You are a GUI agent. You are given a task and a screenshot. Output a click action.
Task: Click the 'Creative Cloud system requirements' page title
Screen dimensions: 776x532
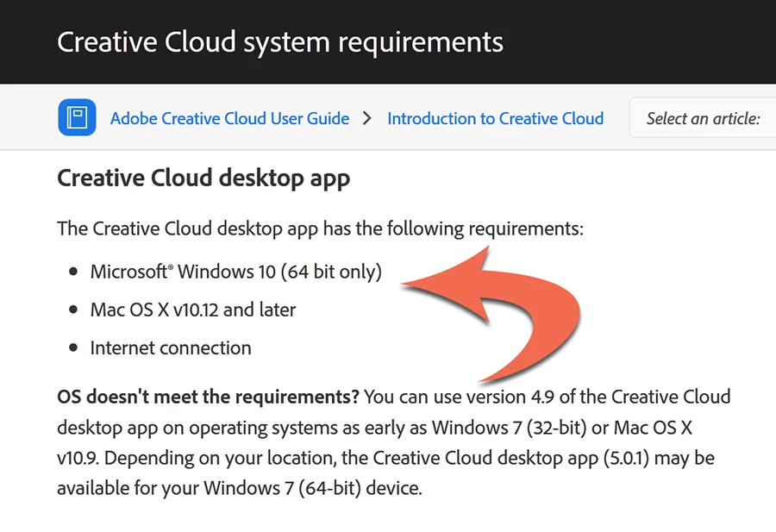[x=280, y=42]
